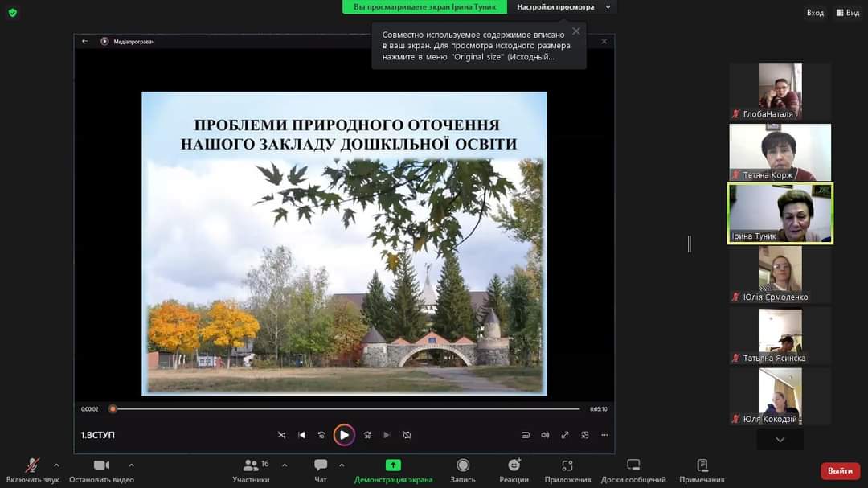868x488 pixels.
Task: Click the green encryption shield icon
Action: 13,12
